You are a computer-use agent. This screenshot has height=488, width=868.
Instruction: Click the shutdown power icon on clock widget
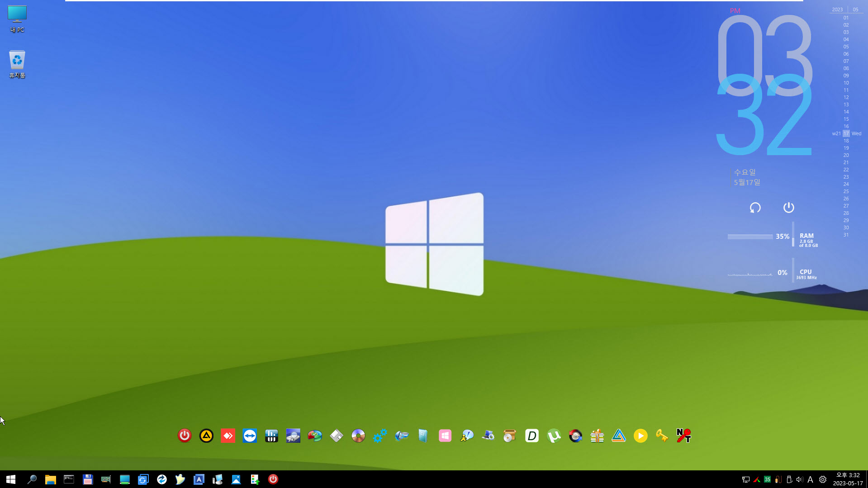[x=788, y=208]
